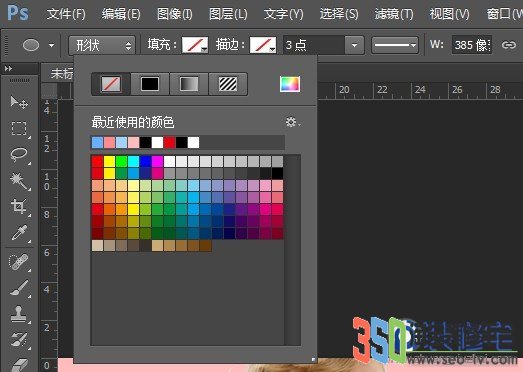Switch to the 未标 document tab
Image resolution: width=523 pixels, height=372 pixels.
61,73
